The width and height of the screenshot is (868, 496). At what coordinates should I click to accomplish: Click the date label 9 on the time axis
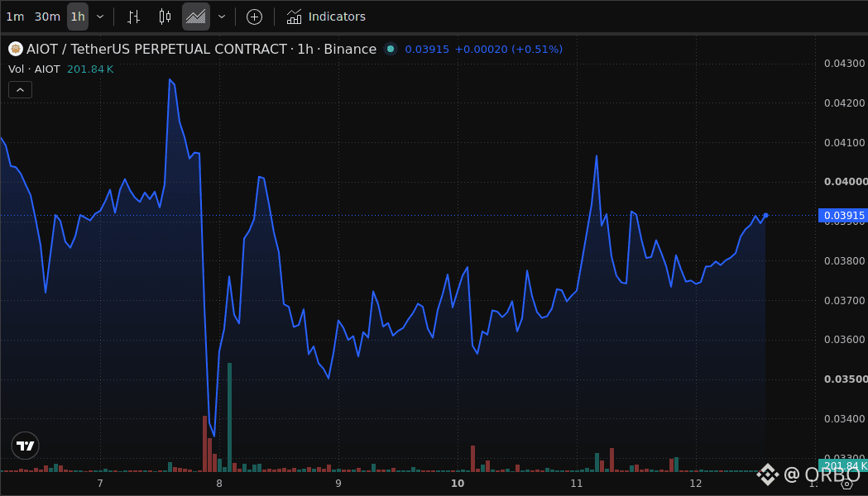coord(338,484)
